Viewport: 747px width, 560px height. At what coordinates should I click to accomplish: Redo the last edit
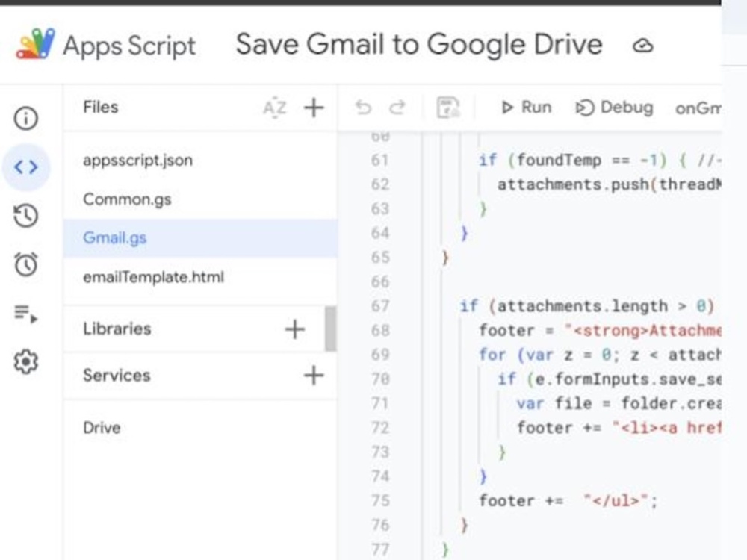397,108
